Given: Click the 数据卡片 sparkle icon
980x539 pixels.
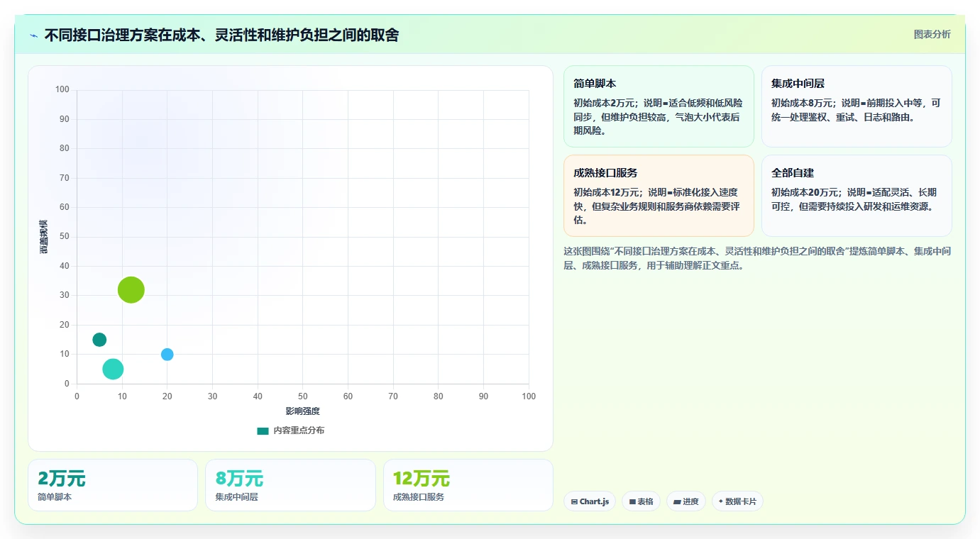Looking at the screenshot, I should point(720,501).
